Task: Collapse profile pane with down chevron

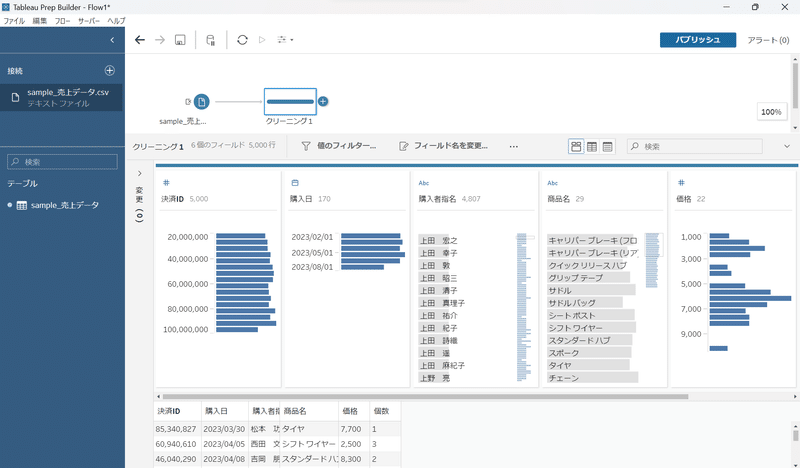Action: pyautogui.click(x=787, y=146)
